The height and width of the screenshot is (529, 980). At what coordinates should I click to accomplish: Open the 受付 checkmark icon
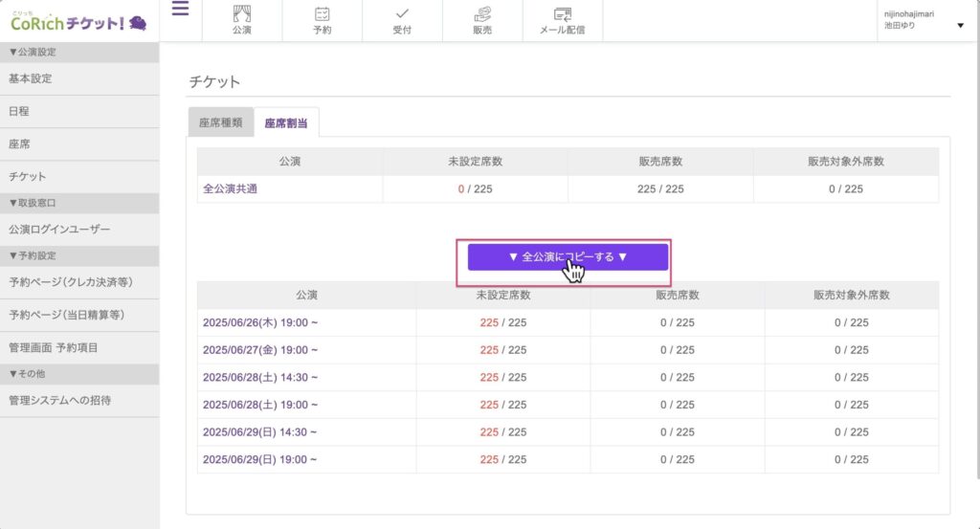(402, 14)
